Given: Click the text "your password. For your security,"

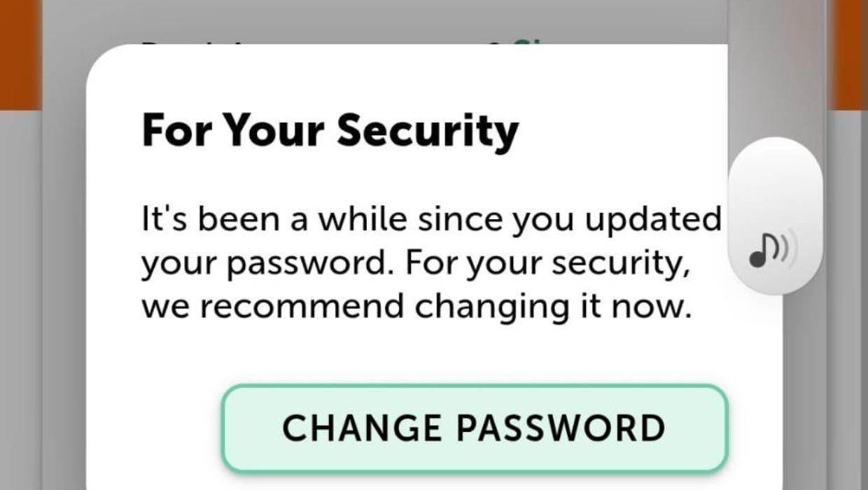Looking at the screenshot, I should click(x=415, y=264).
